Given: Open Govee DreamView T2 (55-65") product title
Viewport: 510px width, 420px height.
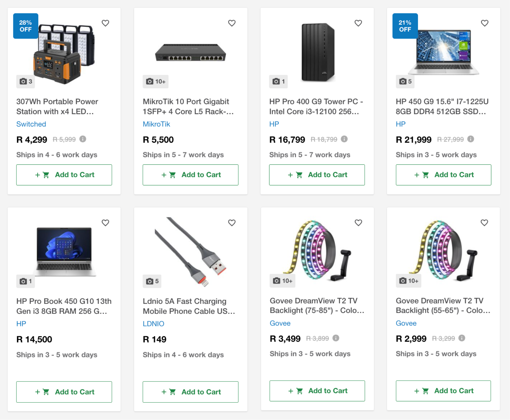Looking at the screenshot, I should 443,306.
